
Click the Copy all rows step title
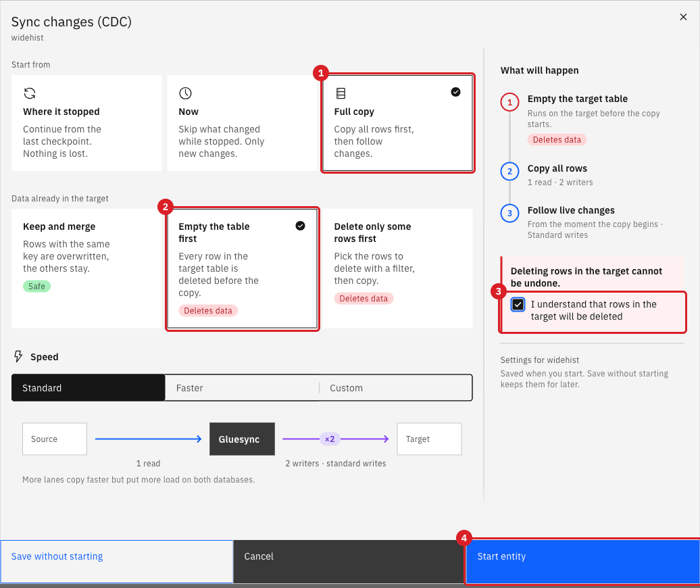tap(557, 168)
